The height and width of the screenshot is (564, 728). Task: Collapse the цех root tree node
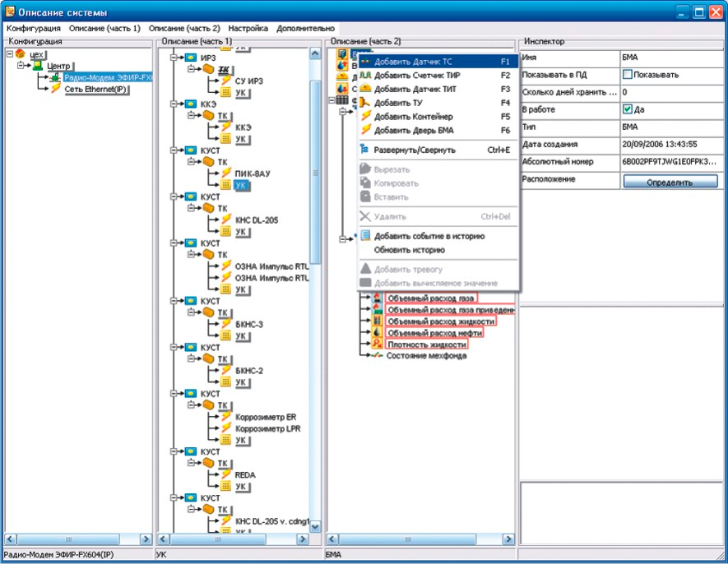(x=9, y=53)
